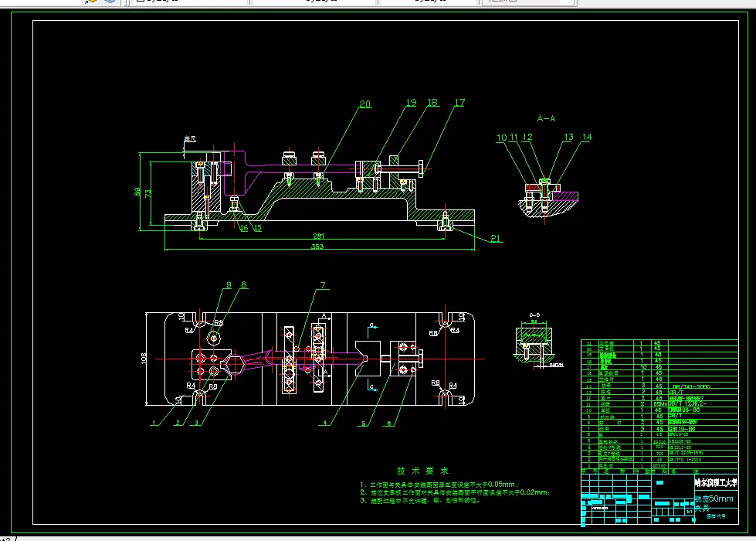The height and width of the screenshot is (541, 756).
Task: Select technical requirement note 2 about 0.02mm
Action: (x=455, y=492)
